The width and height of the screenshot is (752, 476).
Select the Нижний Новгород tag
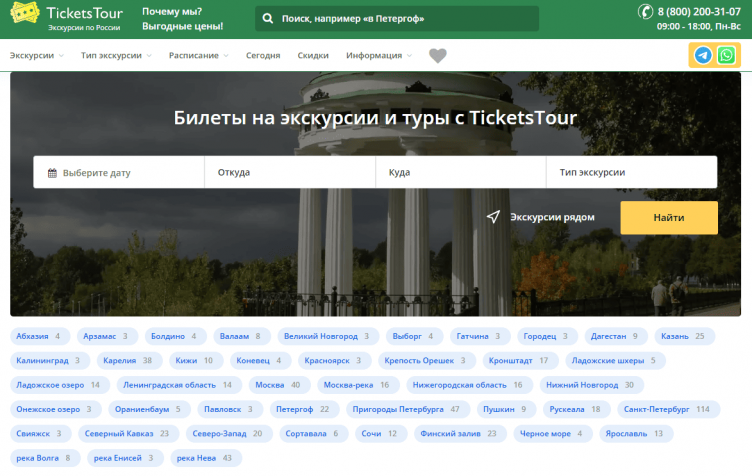[x=592, y=385]
